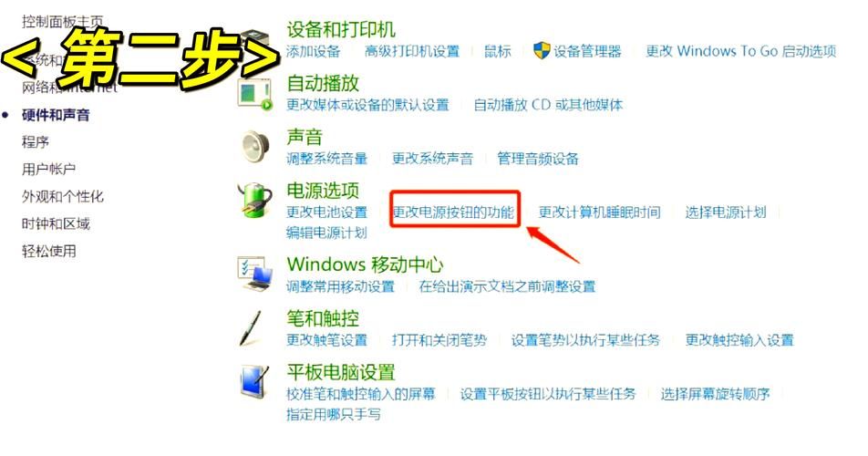Click the Sound speaker icon
868x456 pixels.
255,146
